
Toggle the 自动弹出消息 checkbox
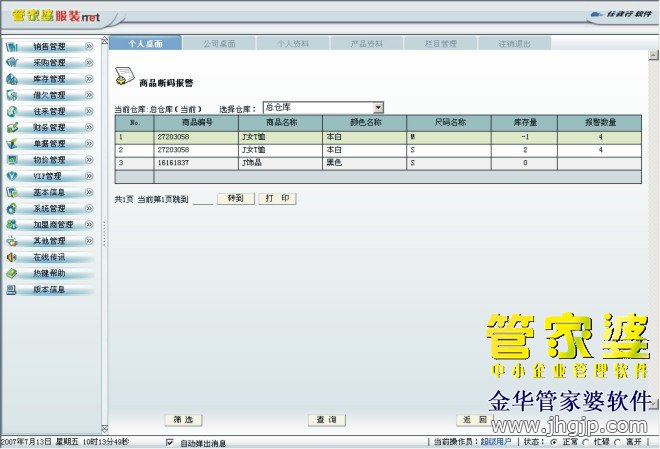[x=170, y=442]
